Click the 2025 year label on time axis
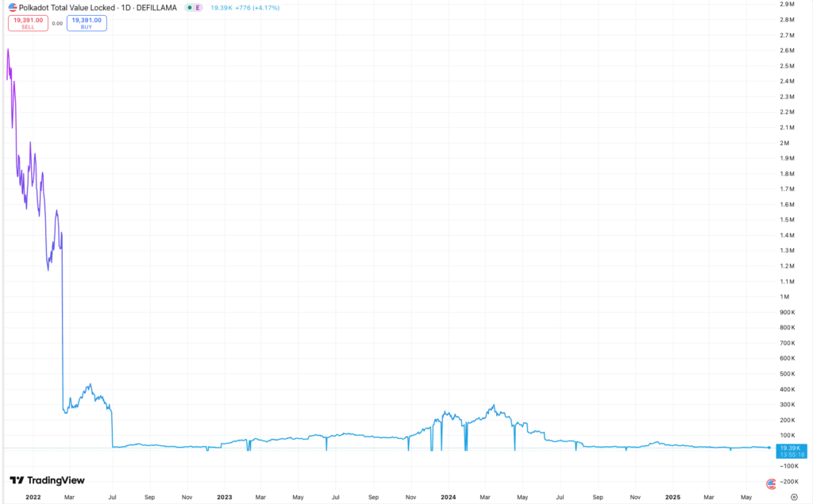Screen dimensions: 813x504 pyautogui.click(x=673, y=497)
